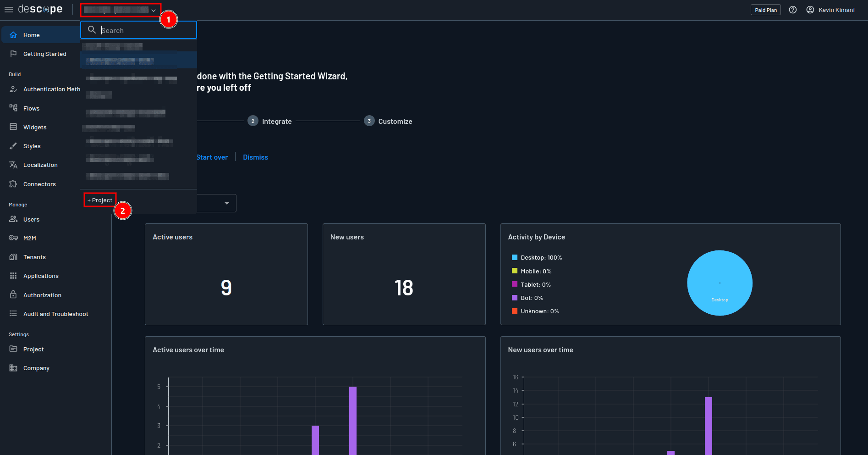Go to Getting Started page
Viewport: 868px width, 455px height.
44,54
